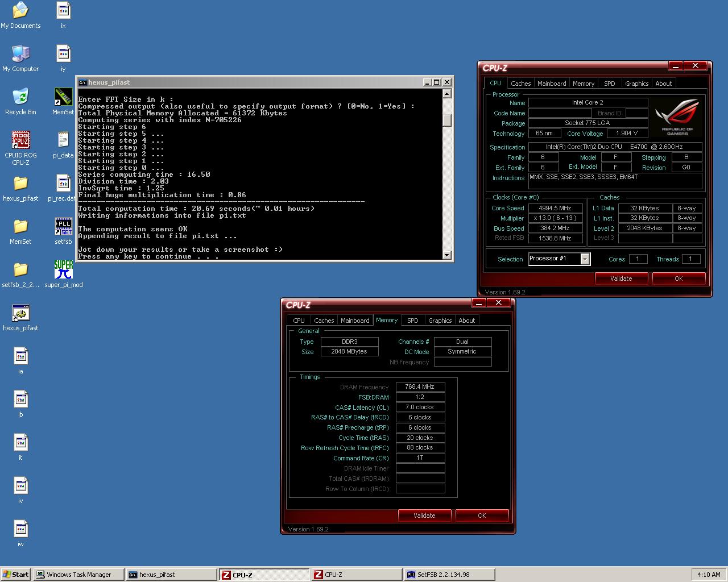This screenshot has width=728, height=582.
Task: Click memory Size 2048 MBytes value
Action: click(x=349, y=352)
